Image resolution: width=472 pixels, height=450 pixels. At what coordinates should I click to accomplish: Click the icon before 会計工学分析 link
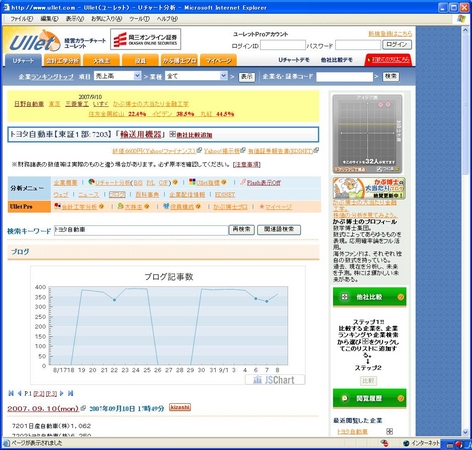pos(57,206)
